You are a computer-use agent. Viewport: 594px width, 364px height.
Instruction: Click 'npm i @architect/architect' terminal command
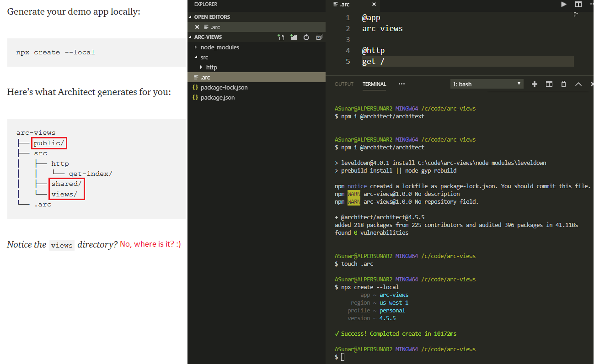coord(383,147)
